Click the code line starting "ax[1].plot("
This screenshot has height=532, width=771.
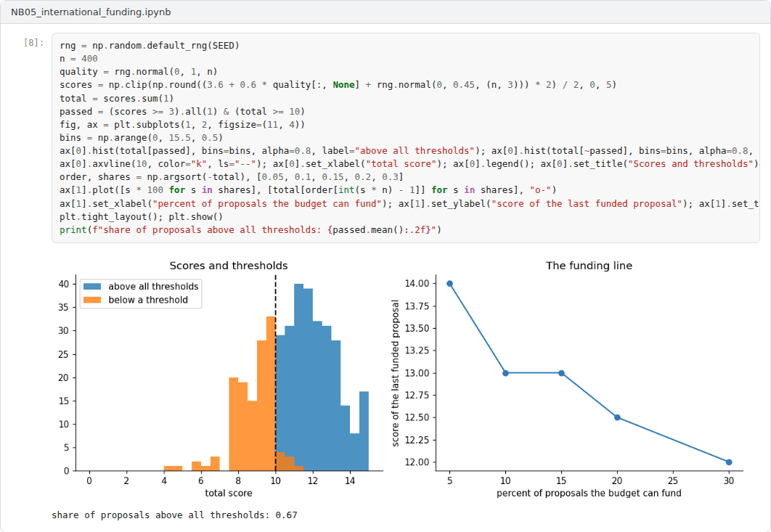pyautogui.click(x=308, y=189)
